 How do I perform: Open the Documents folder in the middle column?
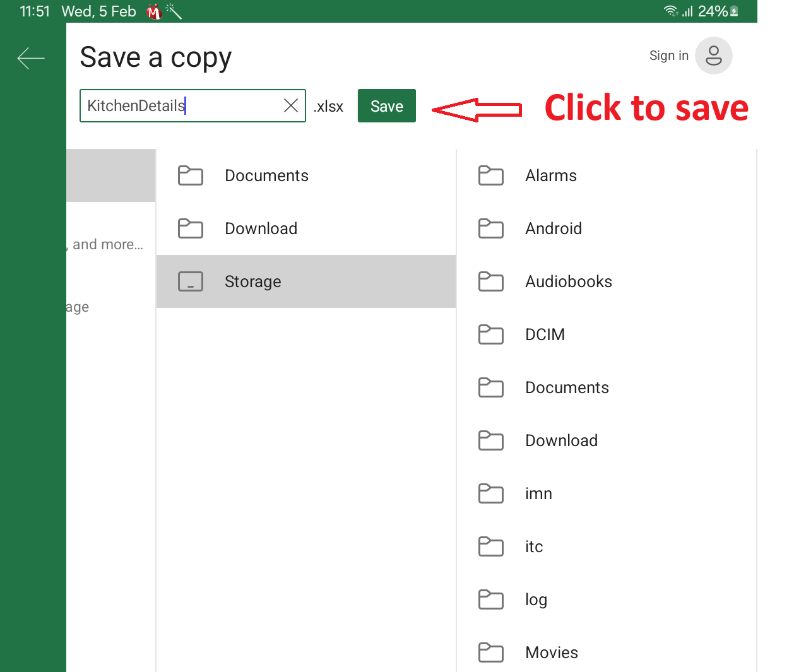[305, 175]
